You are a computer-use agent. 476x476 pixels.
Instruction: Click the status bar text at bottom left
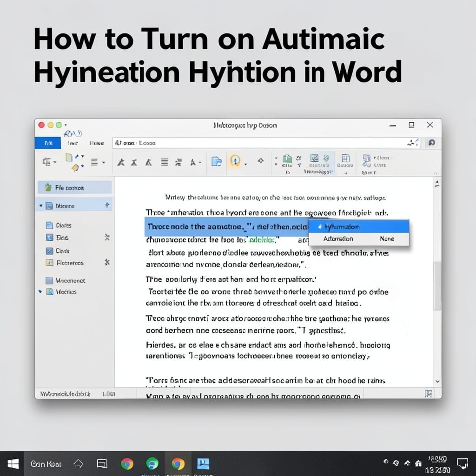pyautogui.click(x=65, y=394)
